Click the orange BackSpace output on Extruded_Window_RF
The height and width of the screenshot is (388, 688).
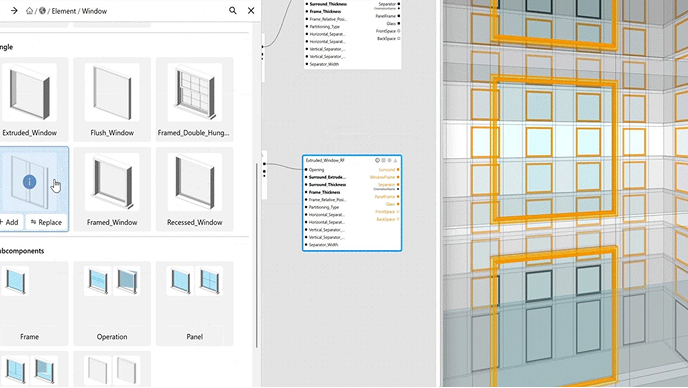point(388,219)
